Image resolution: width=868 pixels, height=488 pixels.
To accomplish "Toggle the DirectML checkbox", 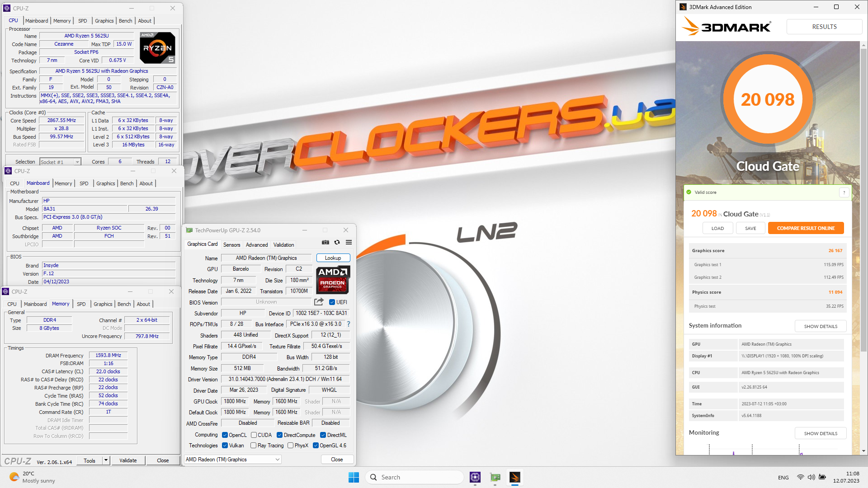I will pos(323,435).
